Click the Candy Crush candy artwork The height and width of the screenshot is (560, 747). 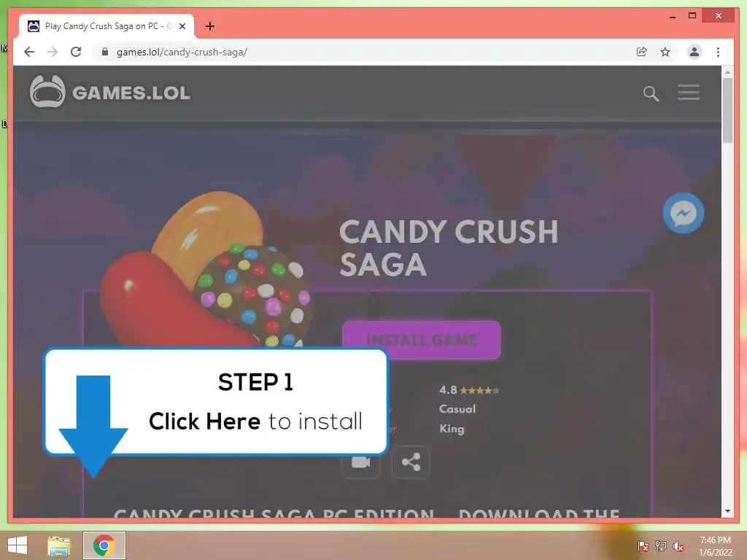206,269
